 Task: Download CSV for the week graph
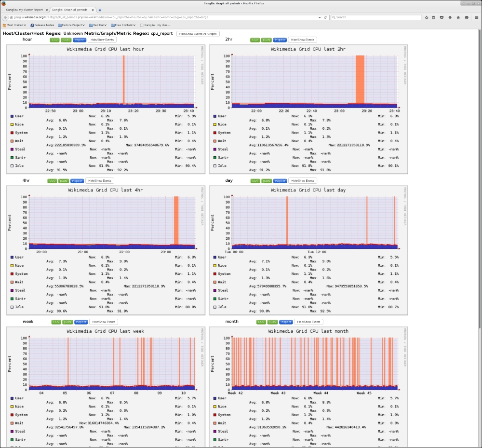pyautogui.click(x=56, y=322)
